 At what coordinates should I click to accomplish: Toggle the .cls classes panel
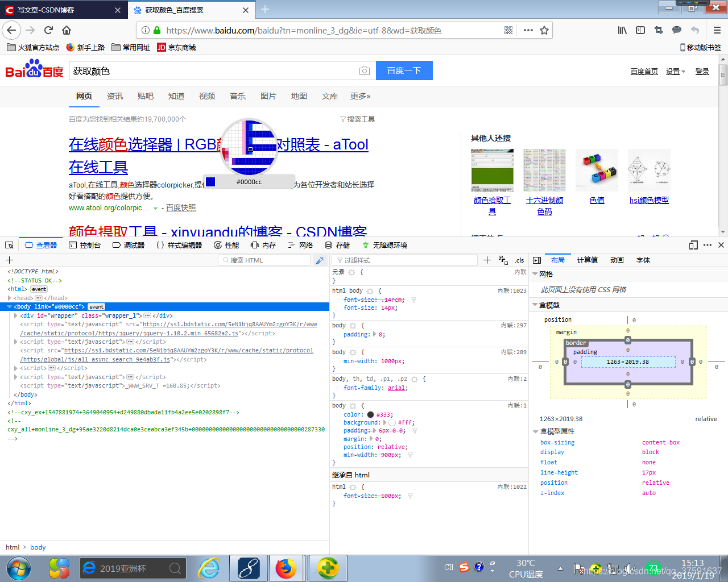(520, 260)
